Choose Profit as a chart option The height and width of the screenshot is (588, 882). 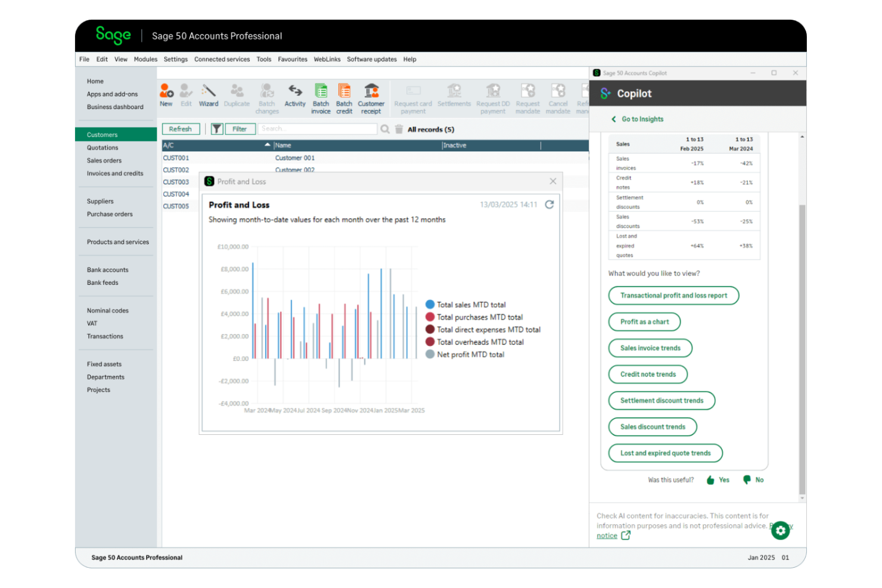coord(644,322)
